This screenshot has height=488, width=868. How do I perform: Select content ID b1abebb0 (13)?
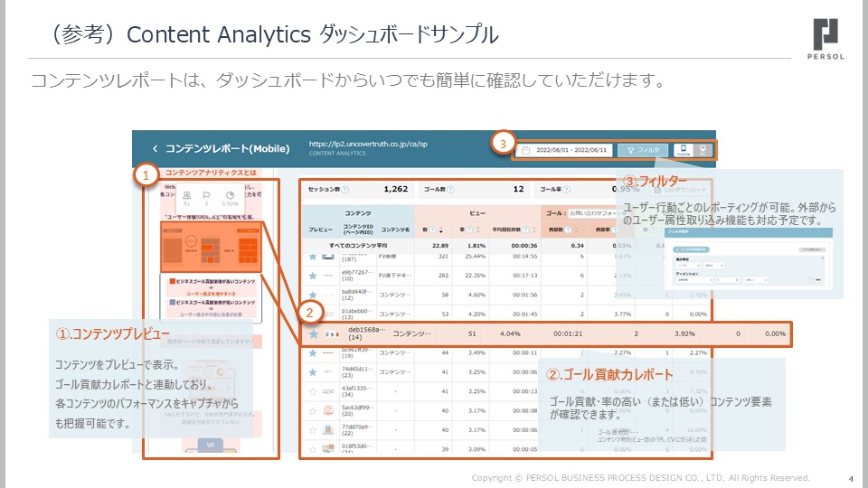pyautogui.click(x=355, y=314)
